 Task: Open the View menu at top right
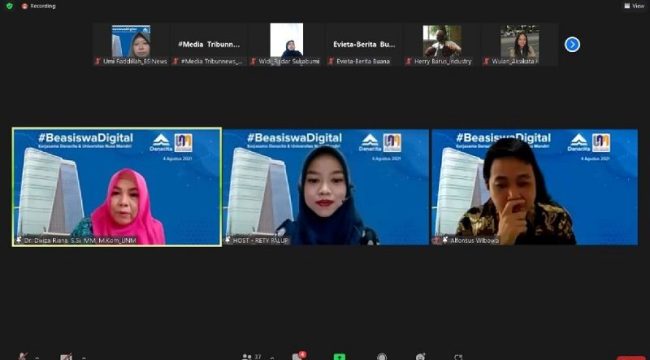(x=634, y=6)
